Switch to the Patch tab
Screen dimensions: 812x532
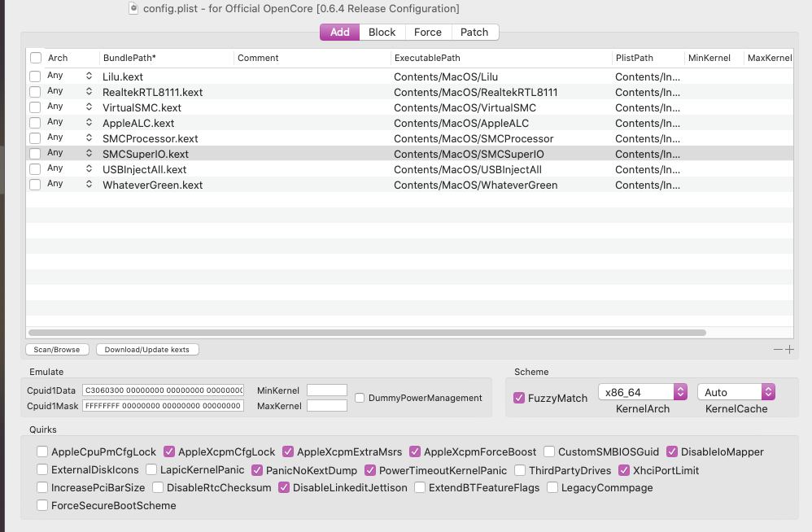tap(474, 32)
